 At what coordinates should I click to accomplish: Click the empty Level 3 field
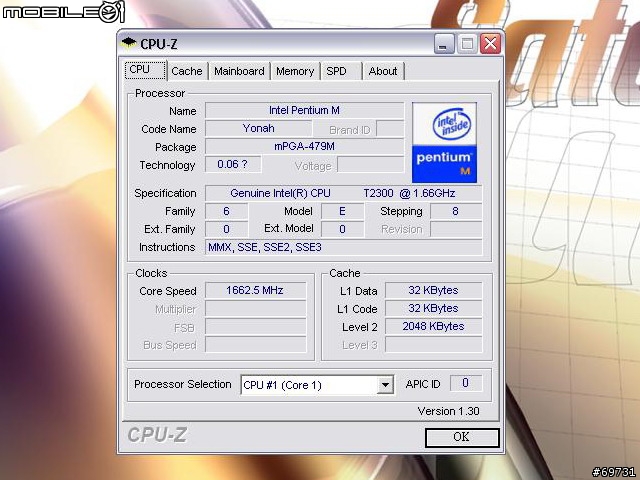click(x=433, y=344)
